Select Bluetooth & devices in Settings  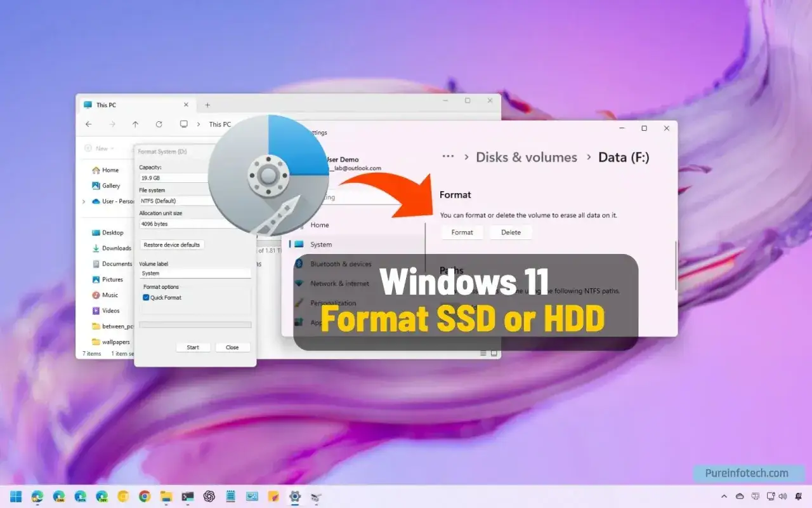tap(333, 264)
